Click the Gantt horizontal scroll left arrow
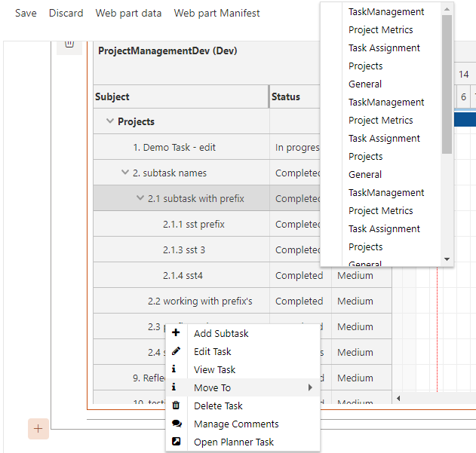The height and width of the screenshot is (453, 476). (398, 398)
